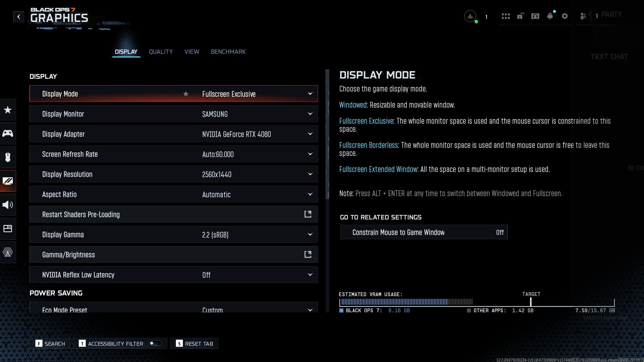Switch to the Benchmark tab
644x362 pixels.
[228, 52]
